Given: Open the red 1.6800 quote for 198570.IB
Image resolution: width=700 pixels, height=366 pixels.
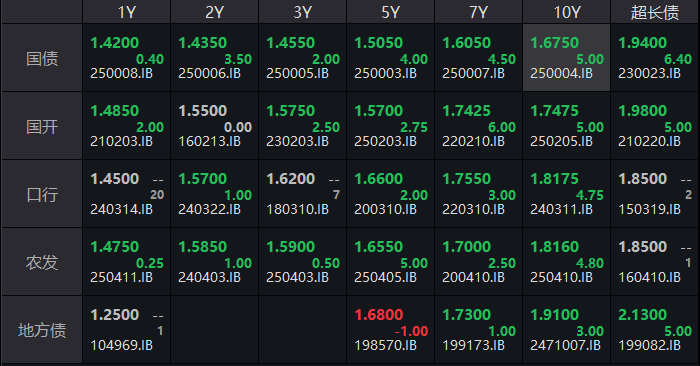Looking at the screenshot, I should [x=379, y=315].
